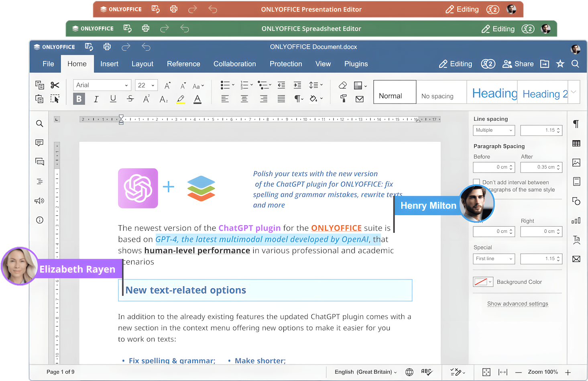Click the Increment font size icon
The image size is (588, 381).
[x=167, y=86]
